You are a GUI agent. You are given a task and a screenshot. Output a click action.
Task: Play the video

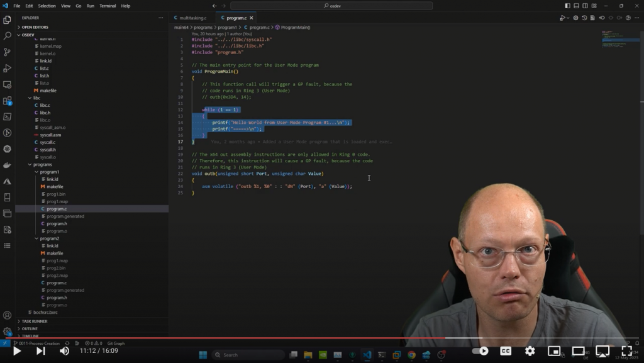[17, 350]
